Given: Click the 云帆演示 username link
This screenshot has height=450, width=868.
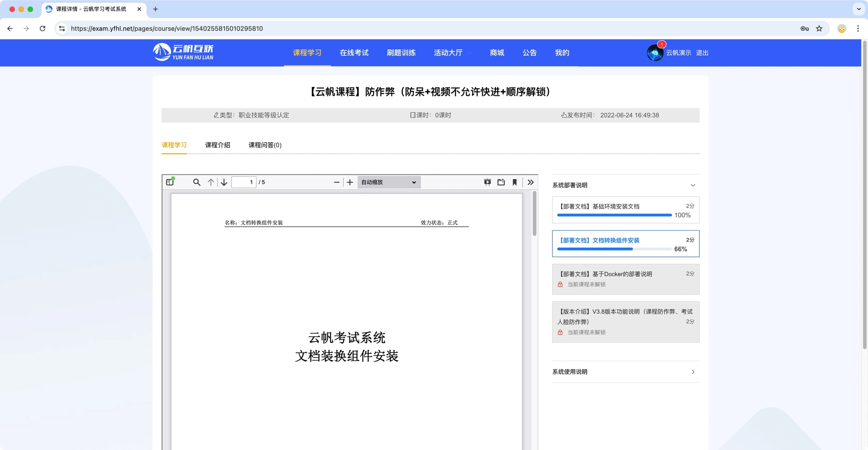Looking at the screenshot, I should [679, 53].
